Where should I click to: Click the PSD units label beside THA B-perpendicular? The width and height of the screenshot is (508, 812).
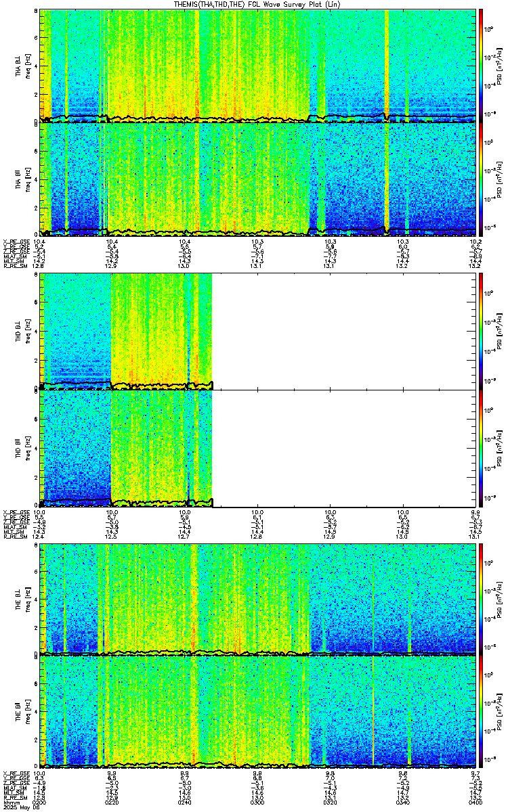click(x=499, y=66)
